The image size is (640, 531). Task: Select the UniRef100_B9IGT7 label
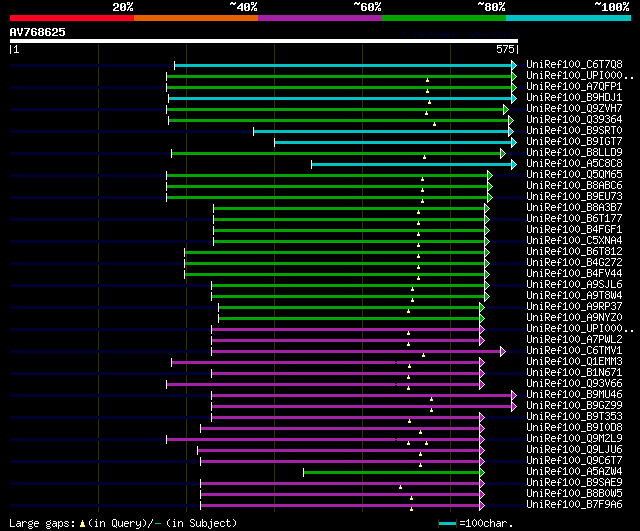(x=574, y=142)
